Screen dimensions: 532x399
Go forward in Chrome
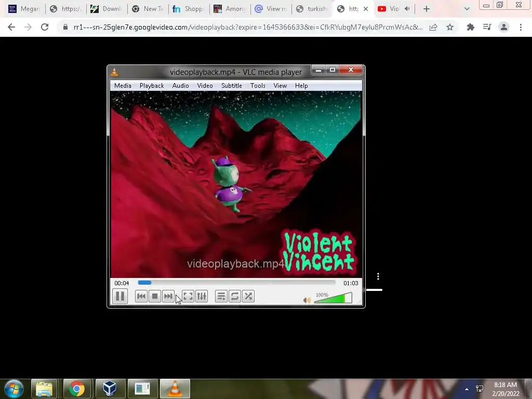[28, 27]
